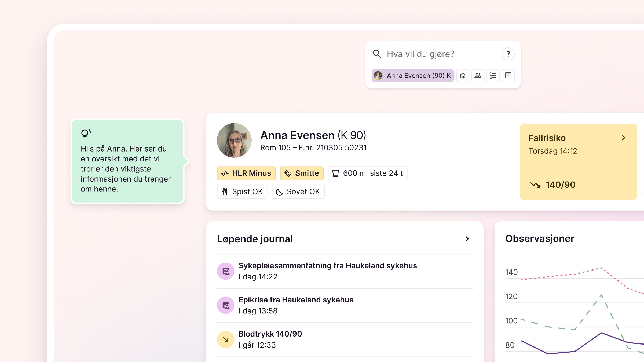This screenshot has width=644, height=362.
Task: Click the 80 axis label in Observasjoner
Action: [510, 345]
